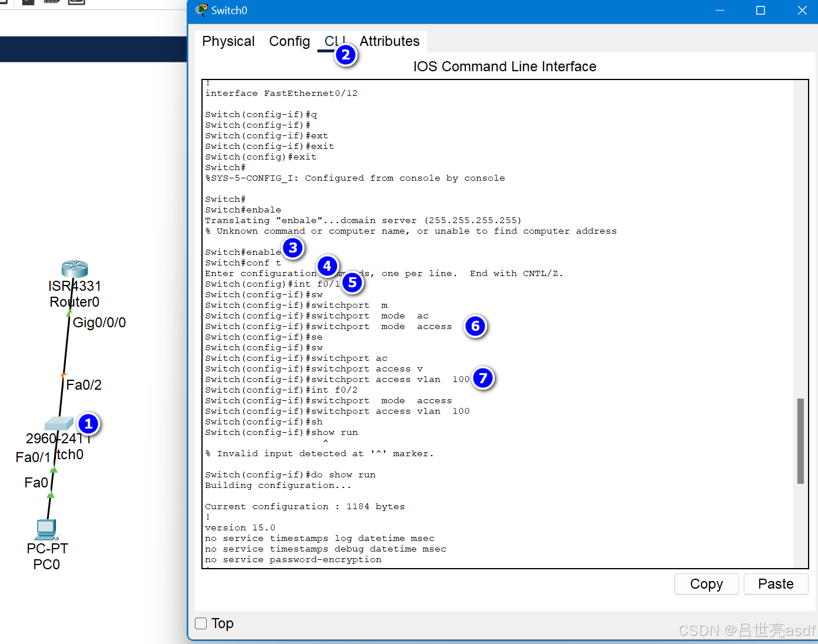Viewport: 818px width, 644px height.
Task: Click the CLI vertical scrollbar thumb
Action: click(x=800, y=441)
